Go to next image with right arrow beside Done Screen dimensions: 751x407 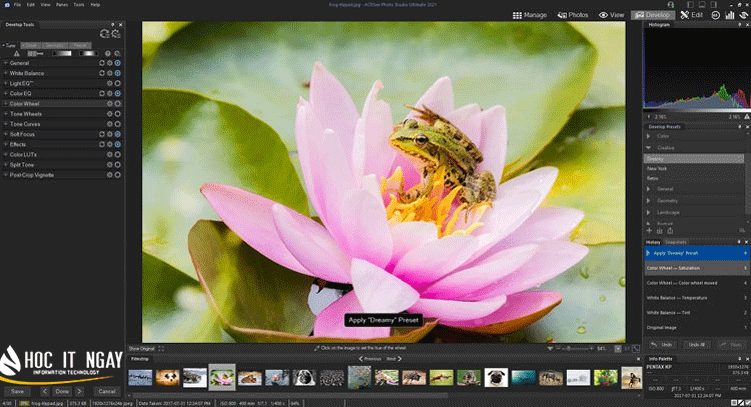pyautogui.click(x=80, y=391)
